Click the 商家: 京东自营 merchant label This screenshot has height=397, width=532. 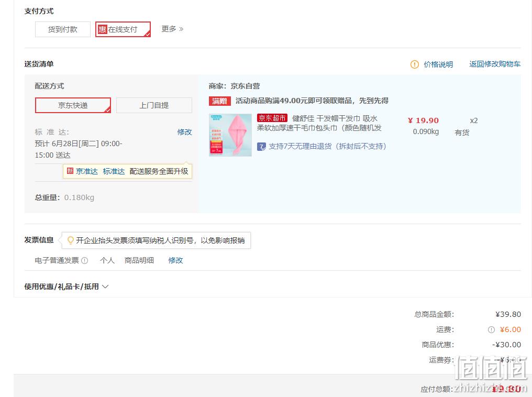pos(234,86)
